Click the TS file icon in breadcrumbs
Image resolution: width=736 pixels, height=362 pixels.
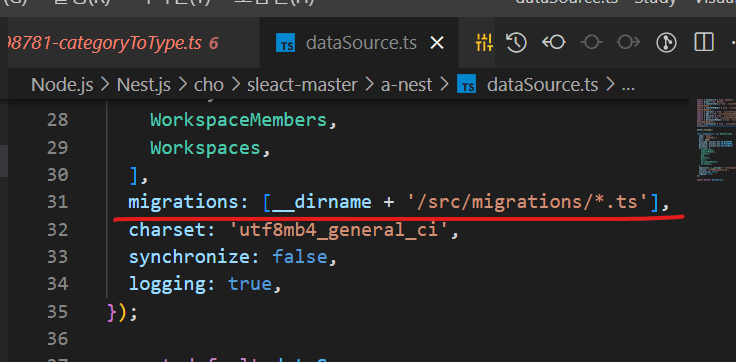click(x=468, y=85)
